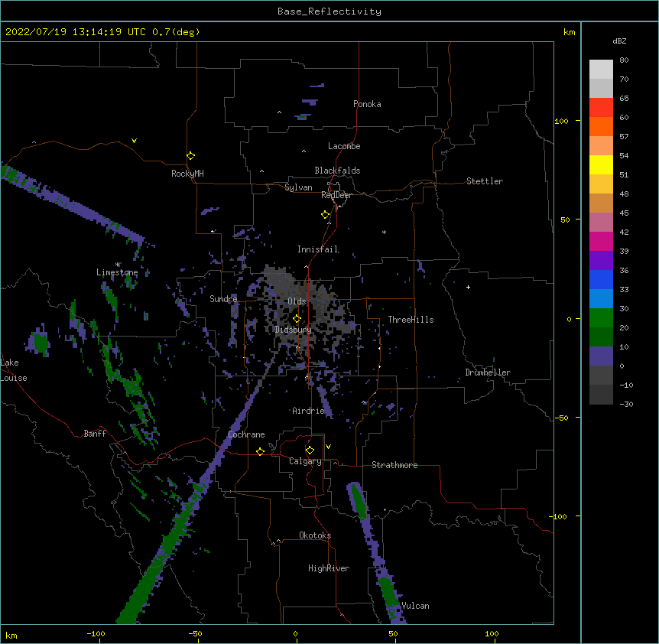Select the yellow diamond marker above Calgary

310,450
